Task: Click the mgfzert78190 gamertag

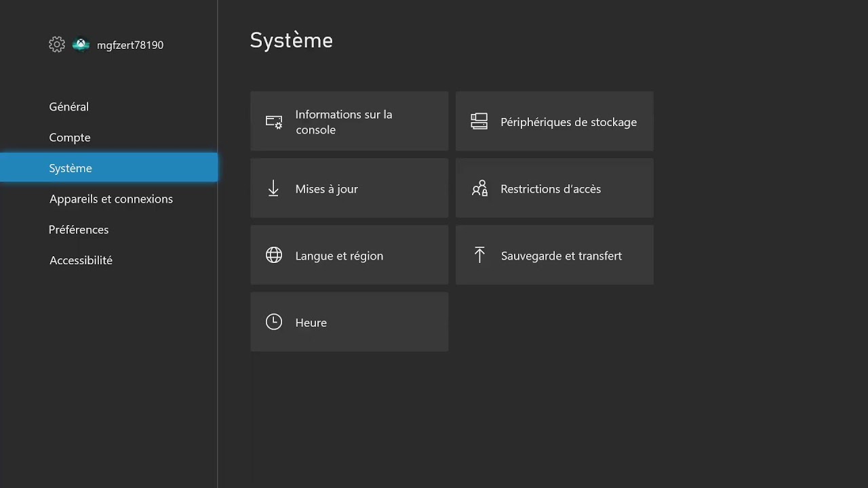Action: click(130, 45)
